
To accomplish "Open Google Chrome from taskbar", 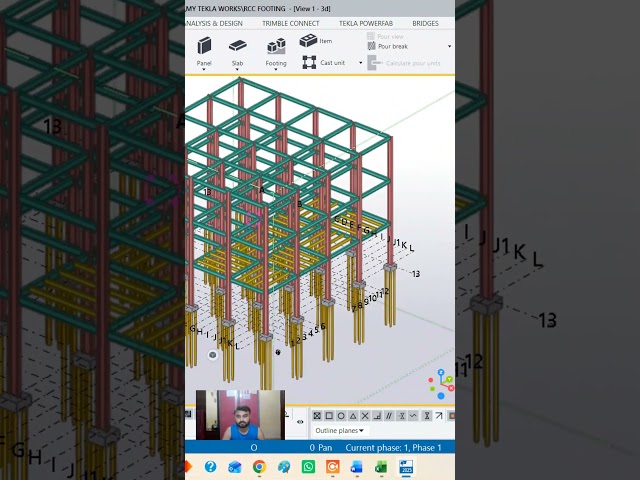I will pyautogui.click(x=259, y=467).
